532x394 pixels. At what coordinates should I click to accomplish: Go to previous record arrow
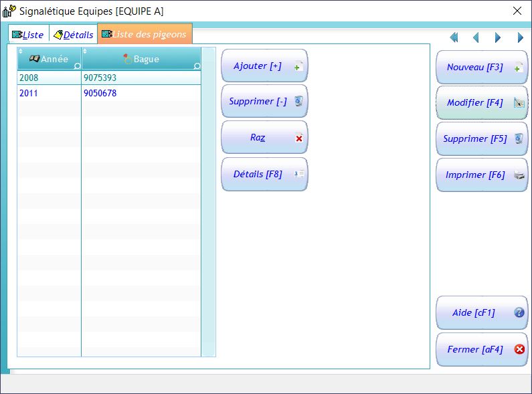[476, 37]
